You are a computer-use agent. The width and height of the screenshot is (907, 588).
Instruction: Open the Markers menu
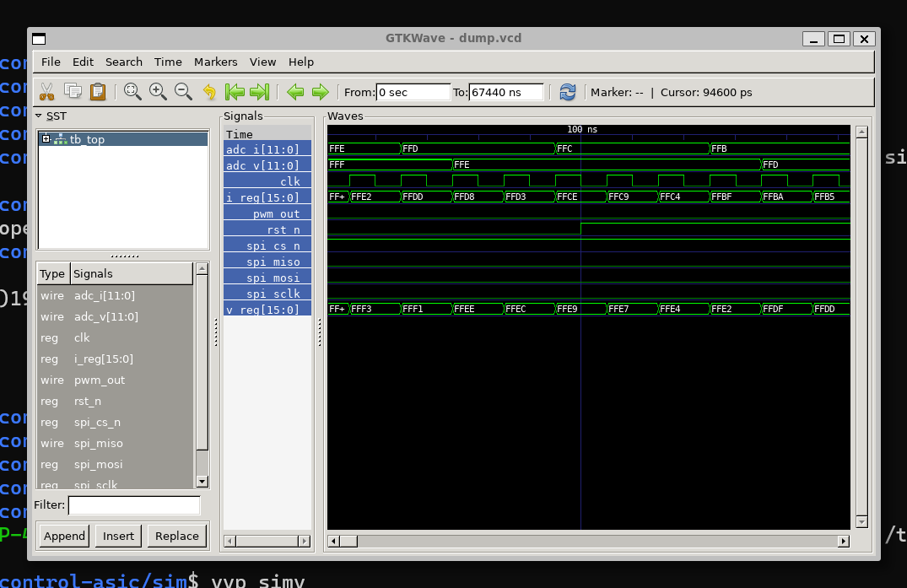(x=215, y=62)
